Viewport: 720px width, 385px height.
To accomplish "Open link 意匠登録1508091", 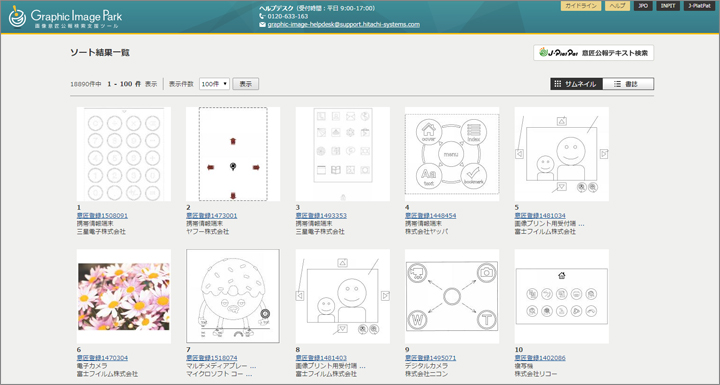I will tap(102, 215).
